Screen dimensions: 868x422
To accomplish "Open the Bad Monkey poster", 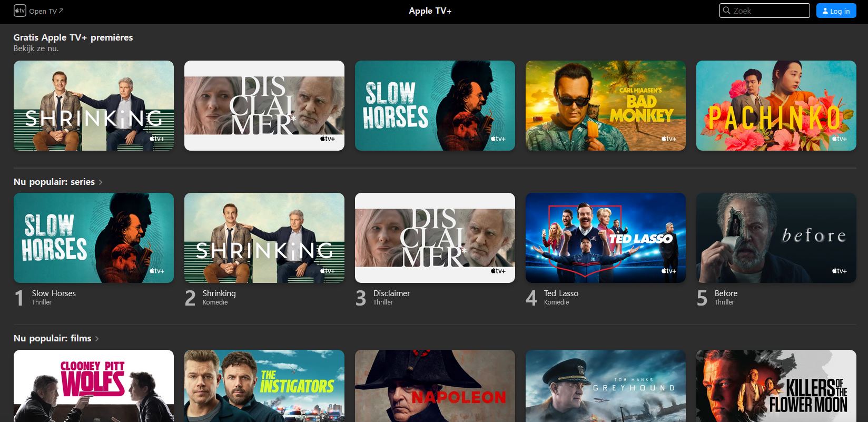I will tap(606, 105).
